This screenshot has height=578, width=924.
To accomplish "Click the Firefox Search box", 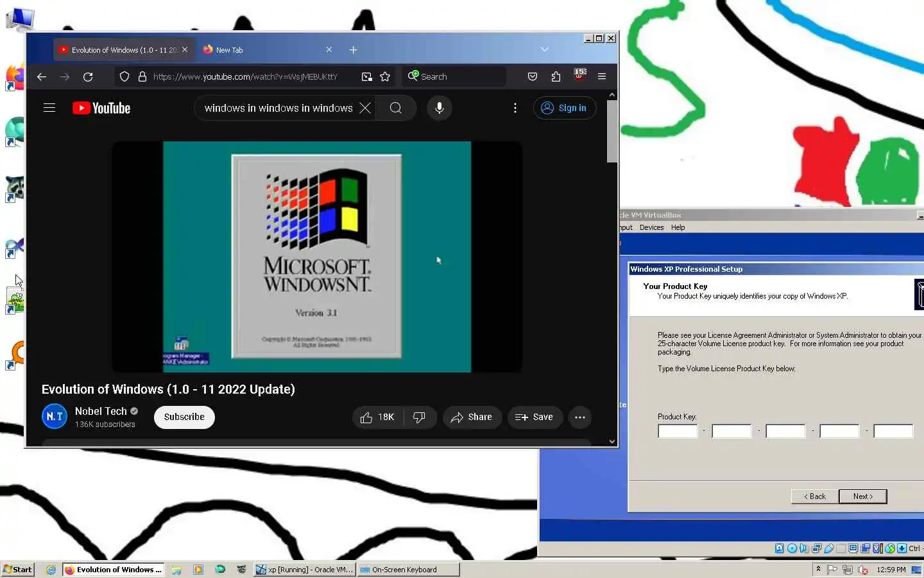I will click(455, 76).
